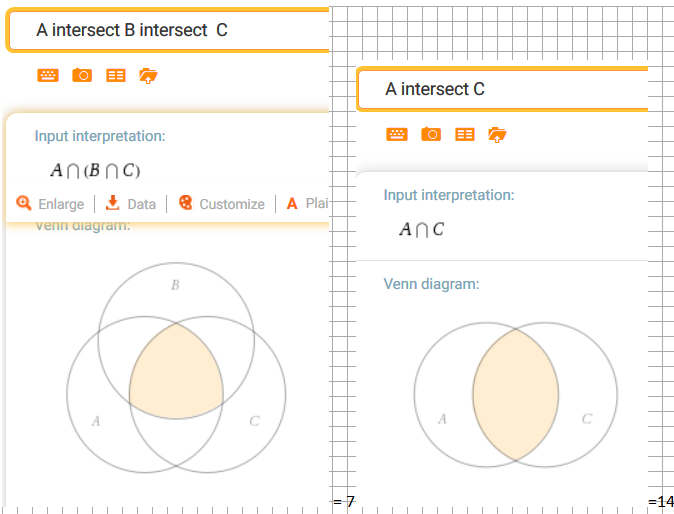Open Customize palette option
The height and width of the screenshot is (514, 674).
[x=221, y=204]
